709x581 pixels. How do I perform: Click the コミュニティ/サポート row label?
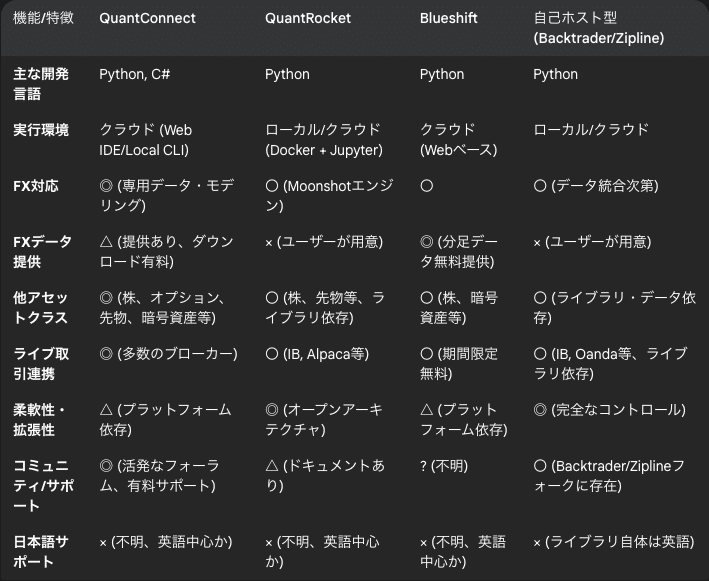pos(43,485)
